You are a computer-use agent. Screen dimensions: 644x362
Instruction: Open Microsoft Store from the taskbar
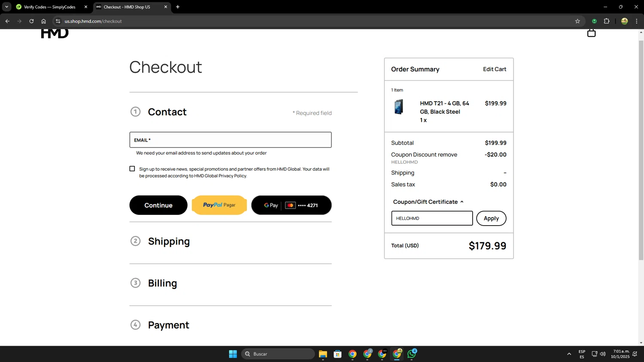click(x=337, y=354)
